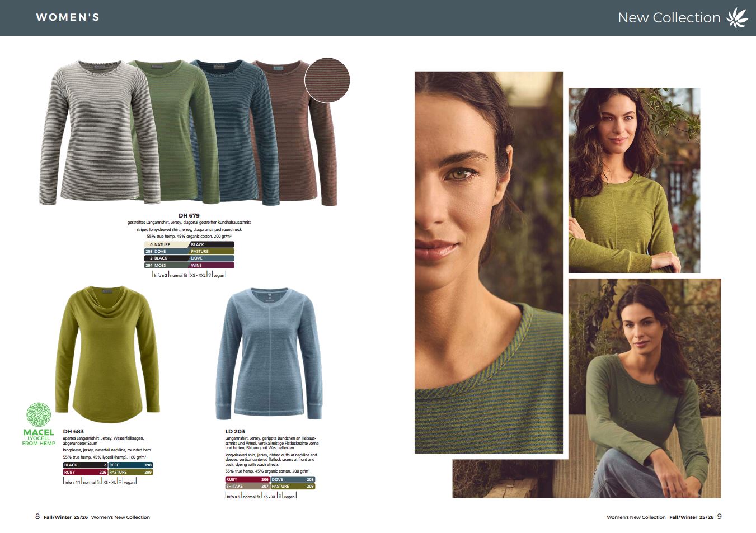Select the Moss/Wine 204 color combination
The height and width of the screenshot is (533, 756).
click(189, 265)
